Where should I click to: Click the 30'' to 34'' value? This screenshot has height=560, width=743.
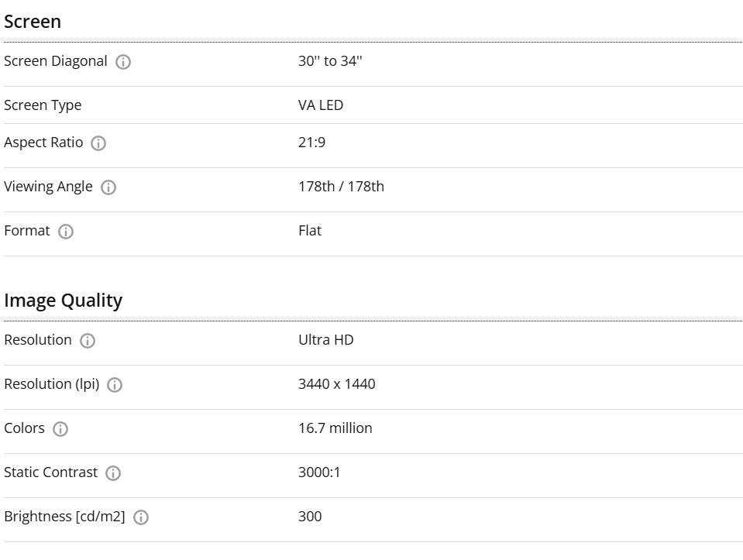pyautogui.click(x=330, y=60)
